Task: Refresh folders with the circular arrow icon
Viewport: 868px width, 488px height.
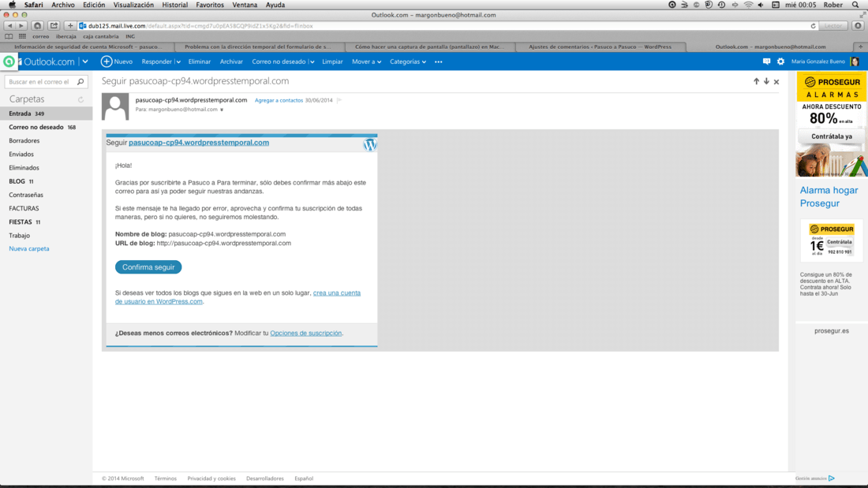Action: (80, 99)
